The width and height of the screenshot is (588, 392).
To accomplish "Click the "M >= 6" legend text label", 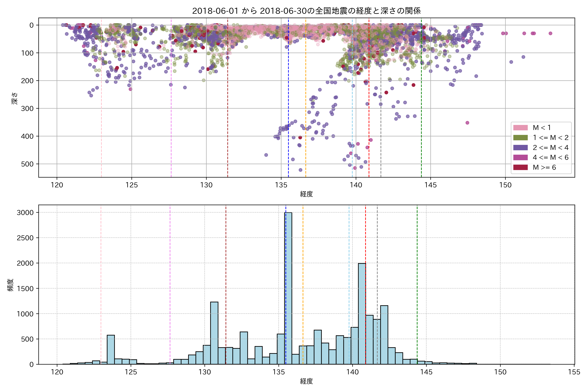I will [544, 168].
